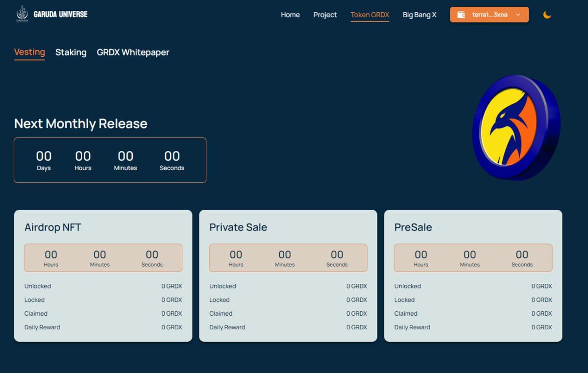Click the Airdrop NFT card title
Viewport: 588px width, 373px height.
click(x=53, y=227)
